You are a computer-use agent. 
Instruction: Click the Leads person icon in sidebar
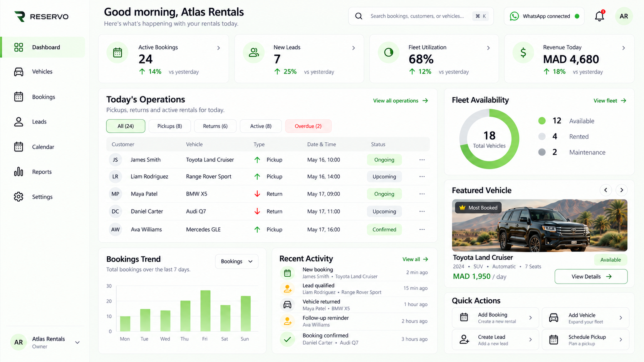click(18, 122)
